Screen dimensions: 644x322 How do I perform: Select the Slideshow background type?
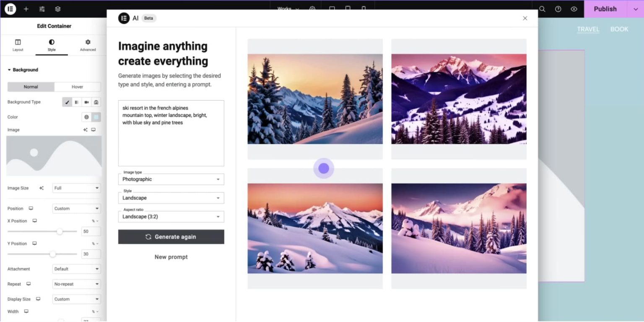(96, 102)
